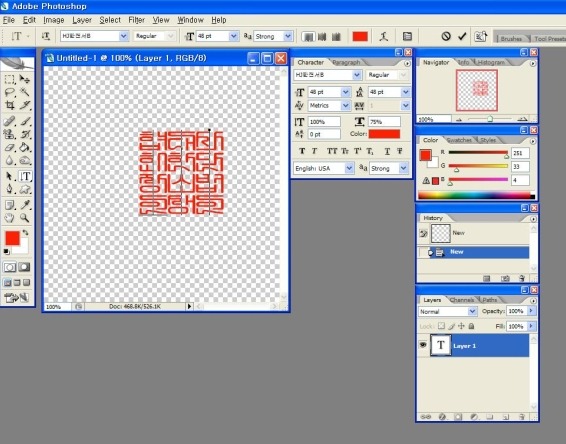Toggle Faux Bold style in Character panel
This screenshot has width=566, height=444.
click(302, 151)
